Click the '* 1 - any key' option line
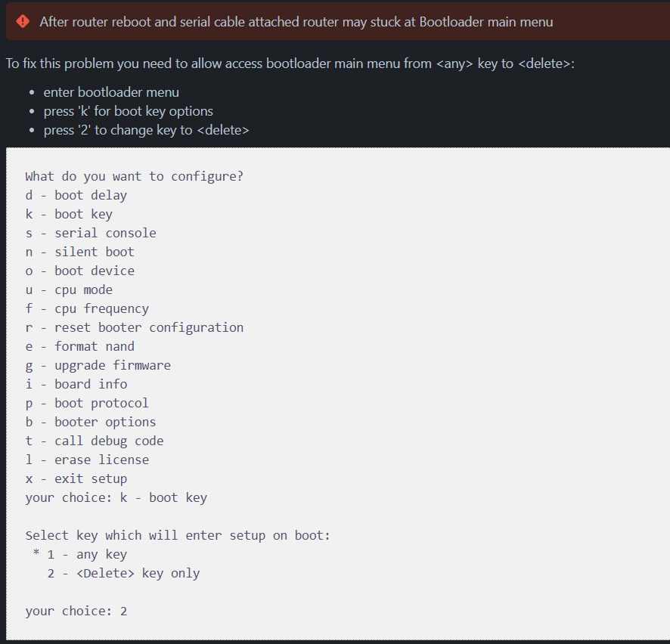This screenshot has width=670, height=644. click(80, 554)
